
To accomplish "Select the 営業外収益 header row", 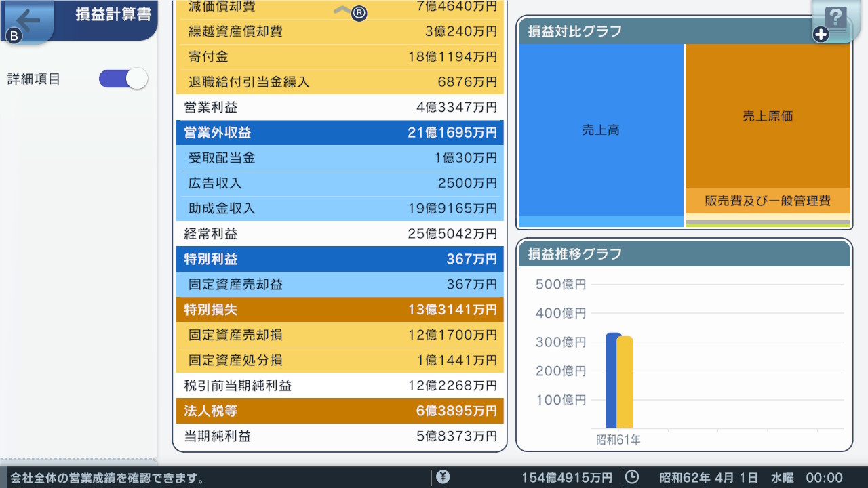I will click(340, 133).
